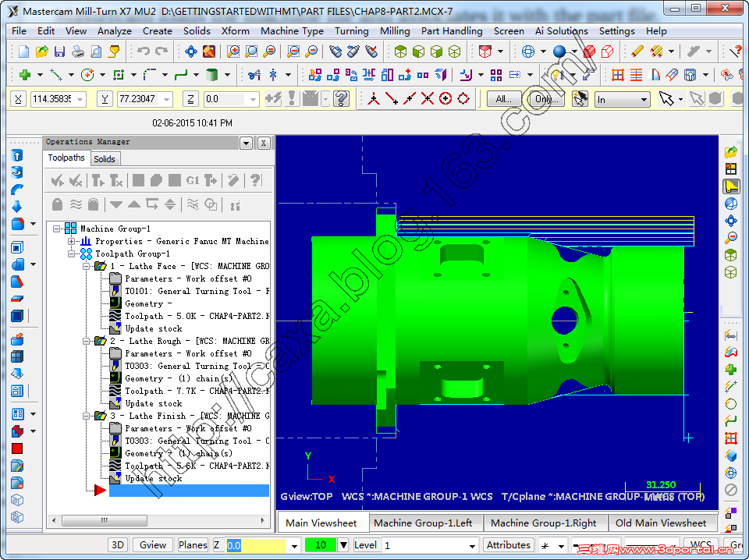Click the circle-slash icon in right toolbar
Screen dimensions: 749x560
(x=730, y=490)
